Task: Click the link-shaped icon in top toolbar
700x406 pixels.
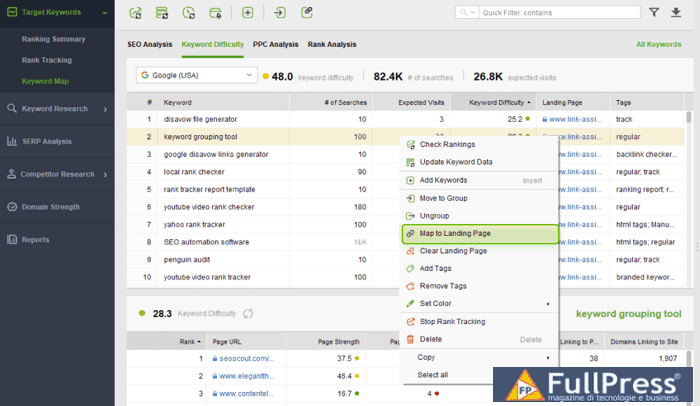Action: (307, 13)
